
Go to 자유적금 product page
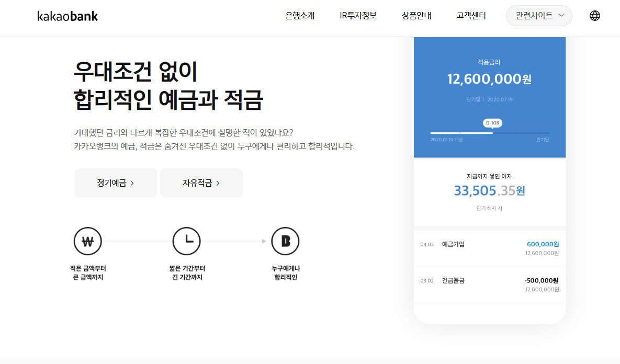[x=201, y=183]
